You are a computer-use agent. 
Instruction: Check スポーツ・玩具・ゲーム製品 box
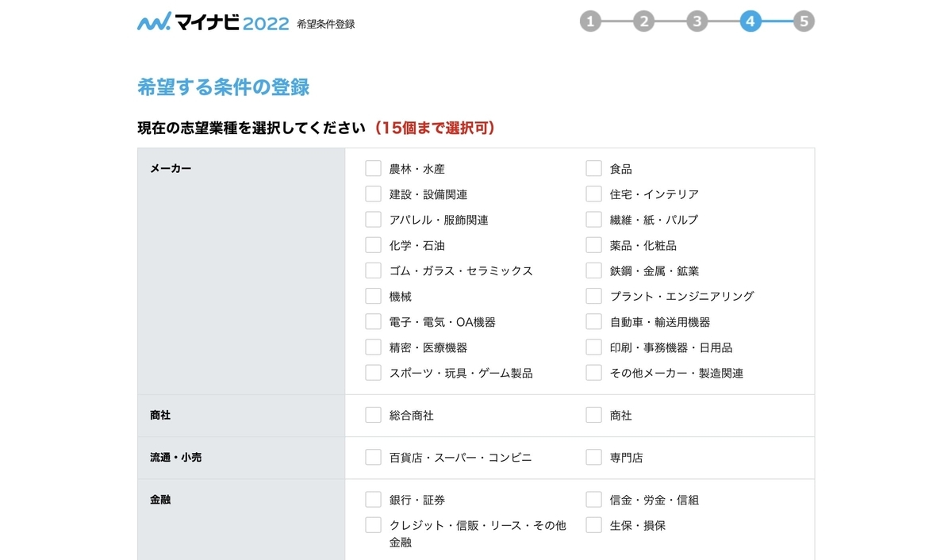tap(373, 372)
